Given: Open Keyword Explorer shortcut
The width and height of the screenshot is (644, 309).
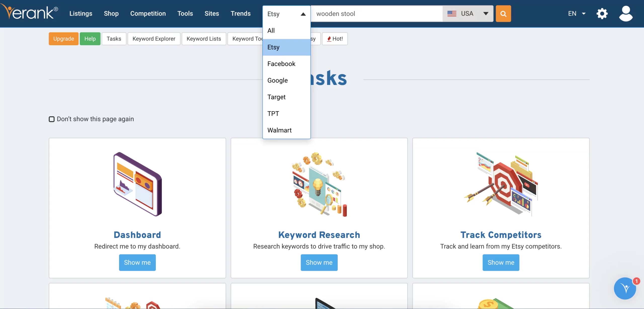Looking at the screenshot, I should (154, 39).
